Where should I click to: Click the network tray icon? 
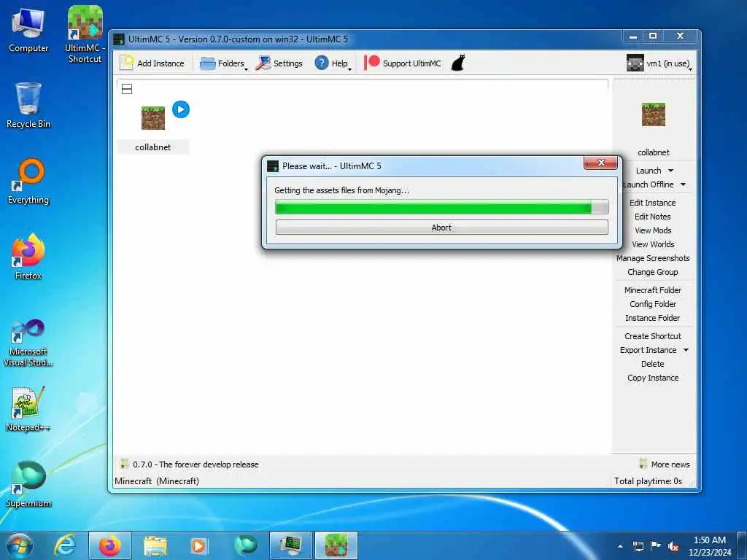pyautogui.click(x=638, y=546)
